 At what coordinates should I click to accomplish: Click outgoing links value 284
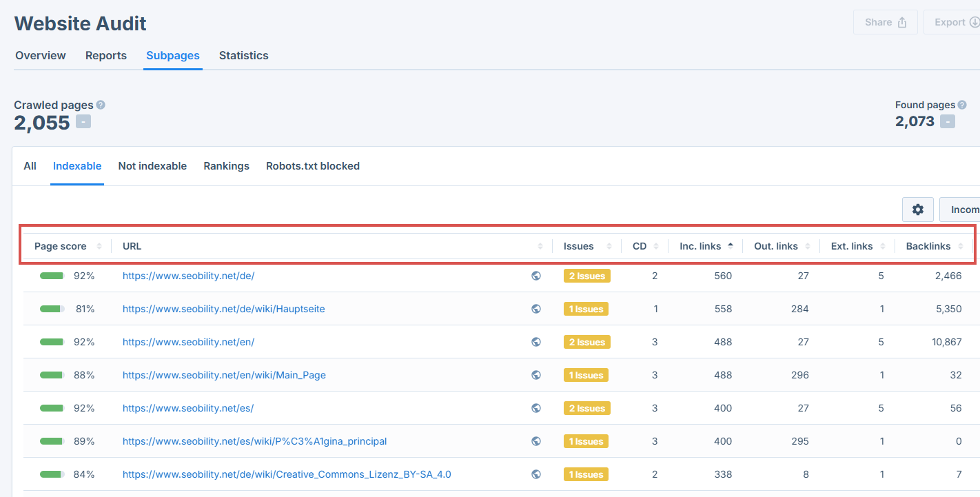coord(800,309)
